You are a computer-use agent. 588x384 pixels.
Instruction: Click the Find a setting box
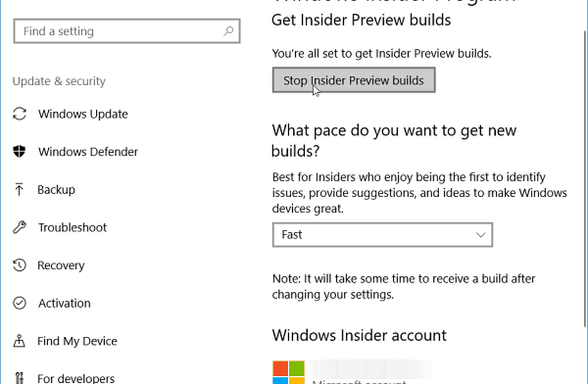(x=118, y=32)
